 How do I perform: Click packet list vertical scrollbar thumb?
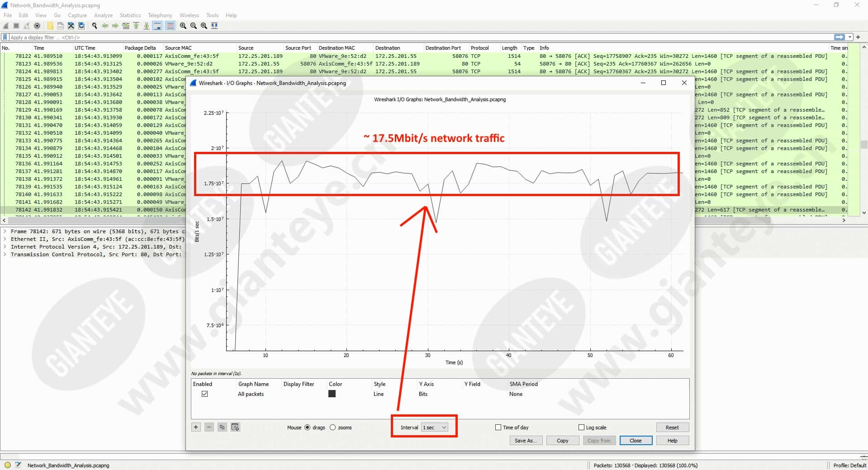(864, 145)
